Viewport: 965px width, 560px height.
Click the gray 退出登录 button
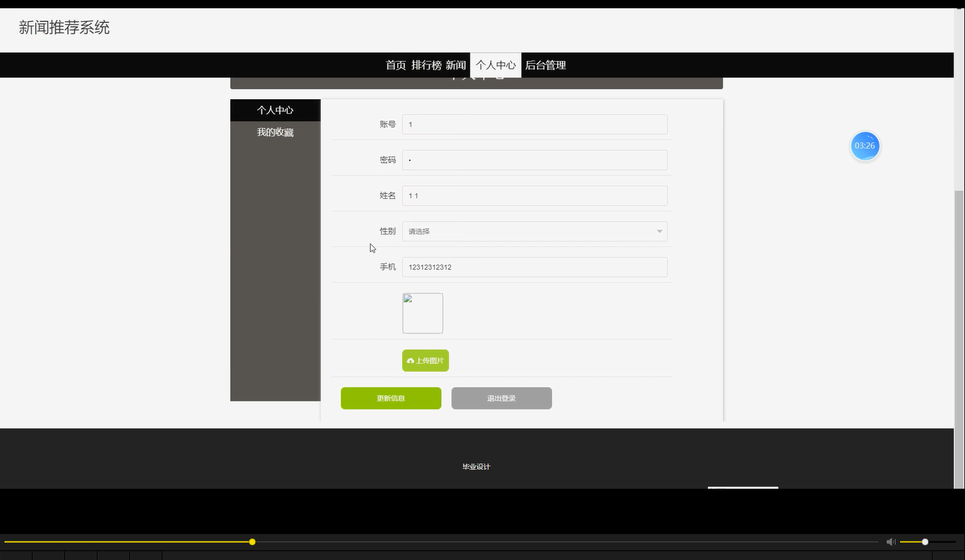(x=502, y=398)
